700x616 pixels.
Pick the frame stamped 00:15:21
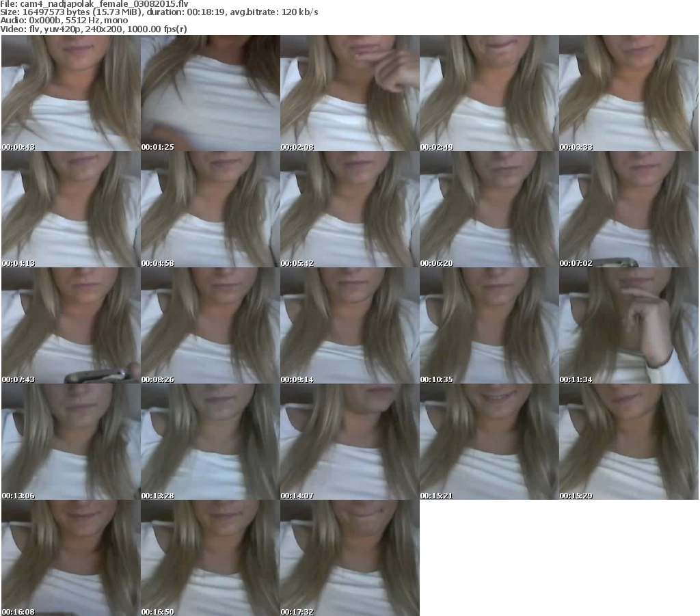pos(489,442)
